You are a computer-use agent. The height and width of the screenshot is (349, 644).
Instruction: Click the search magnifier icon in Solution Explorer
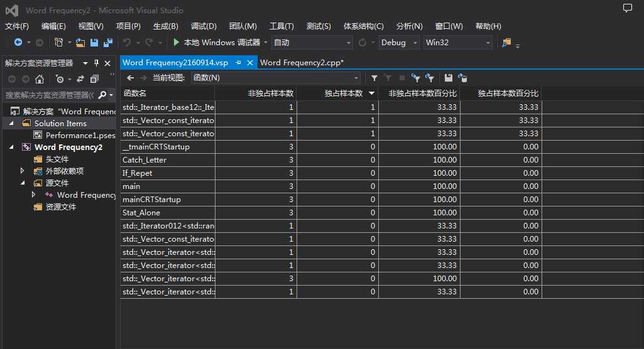point(102,95)
